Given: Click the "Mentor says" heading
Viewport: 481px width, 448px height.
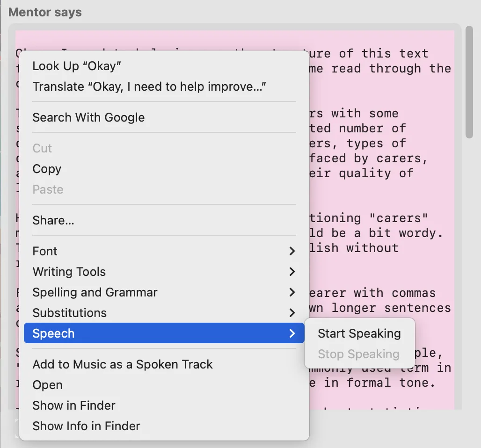Looking at the screenshot, I should [x=44, y=12].
